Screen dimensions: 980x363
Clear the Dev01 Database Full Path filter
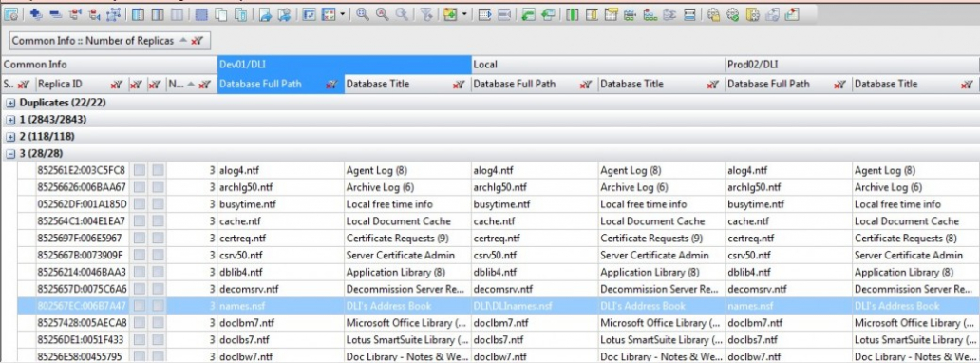pyautogui.click(x=331, y=85)
